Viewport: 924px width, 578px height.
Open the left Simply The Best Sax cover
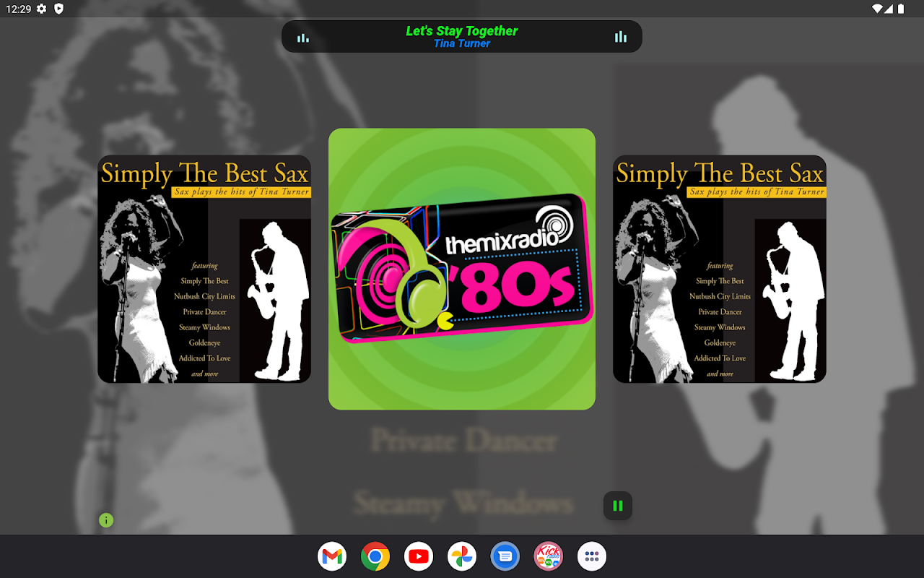point(204,269)
